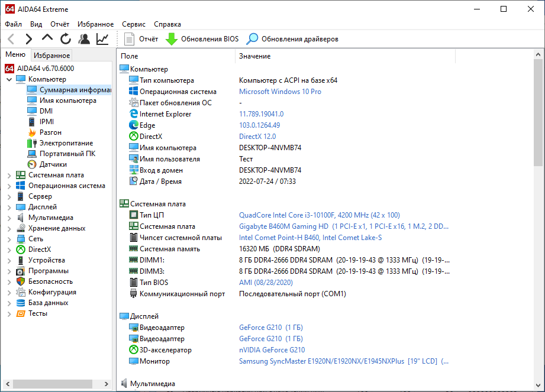
Task: Go forward with the right arrow toolbar icon
Action: (x=29, y=39)
